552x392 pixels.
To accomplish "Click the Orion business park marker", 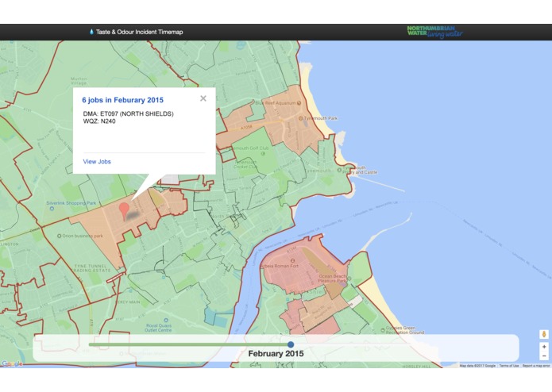I will coord(59,236).
